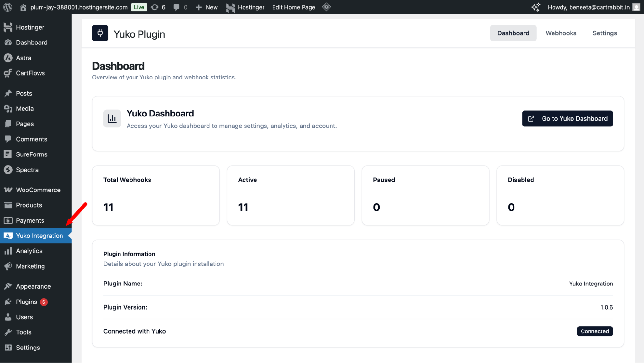Open the WooCommerce sidebar menu

point(38,190)
